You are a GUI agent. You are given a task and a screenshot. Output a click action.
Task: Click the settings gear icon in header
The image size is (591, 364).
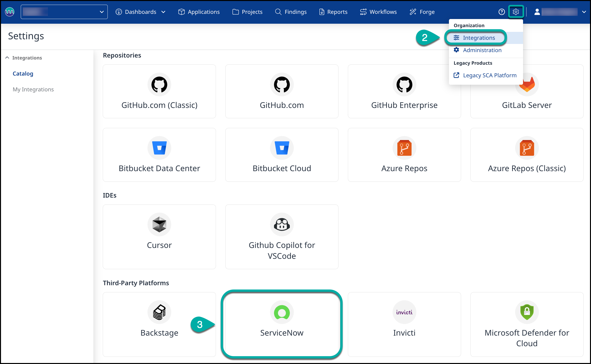516,12
